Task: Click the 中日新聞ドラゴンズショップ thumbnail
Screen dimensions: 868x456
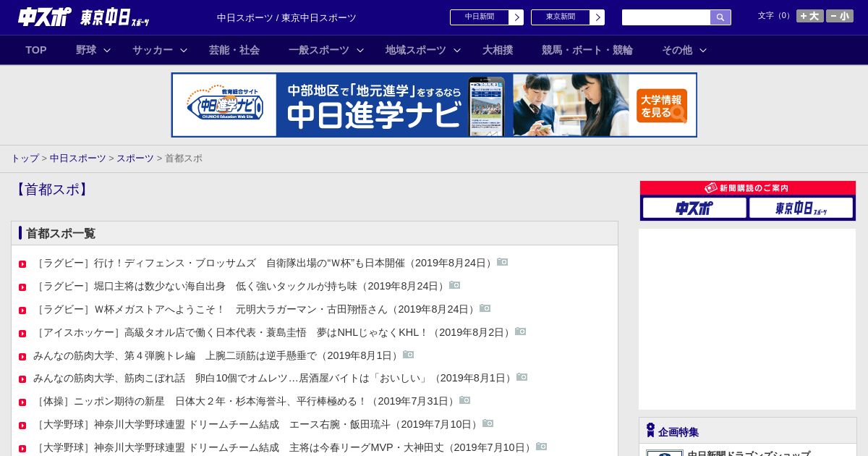Action: pos(665,453)
